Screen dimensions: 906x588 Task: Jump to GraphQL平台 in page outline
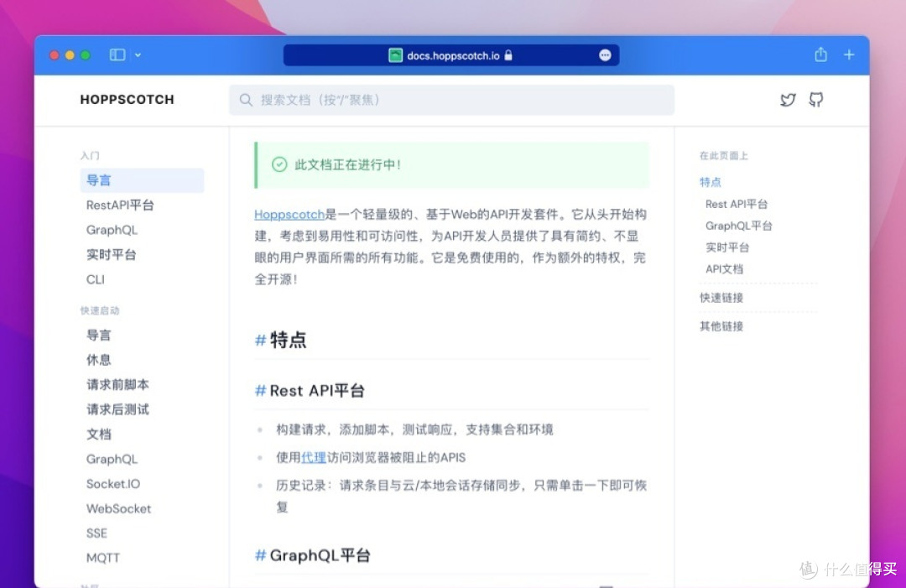(738, 226)
